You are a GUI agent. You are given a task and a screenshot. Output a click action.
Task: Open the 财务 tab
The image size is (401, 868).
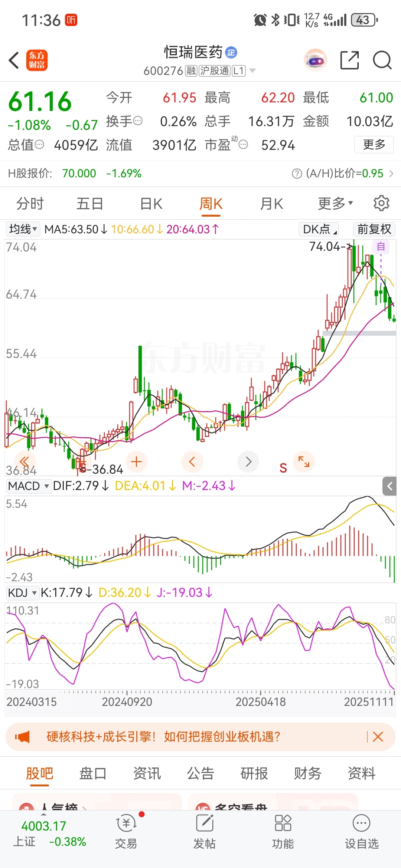(x=308, y=773)
